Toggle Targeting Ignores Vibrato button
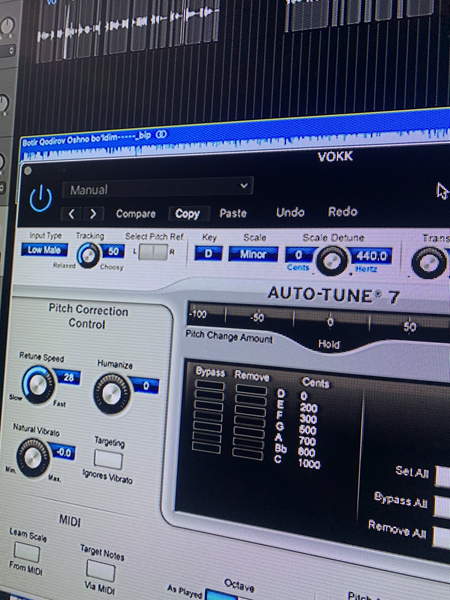Image resolution: width=450 pixels, height=600 pixels. (108, 459)
